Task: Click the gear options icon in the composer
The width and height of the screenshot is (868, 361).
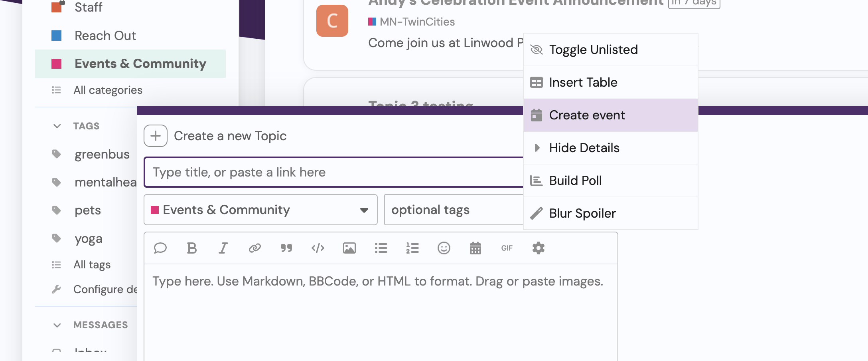Action: [x=538, y=248]
